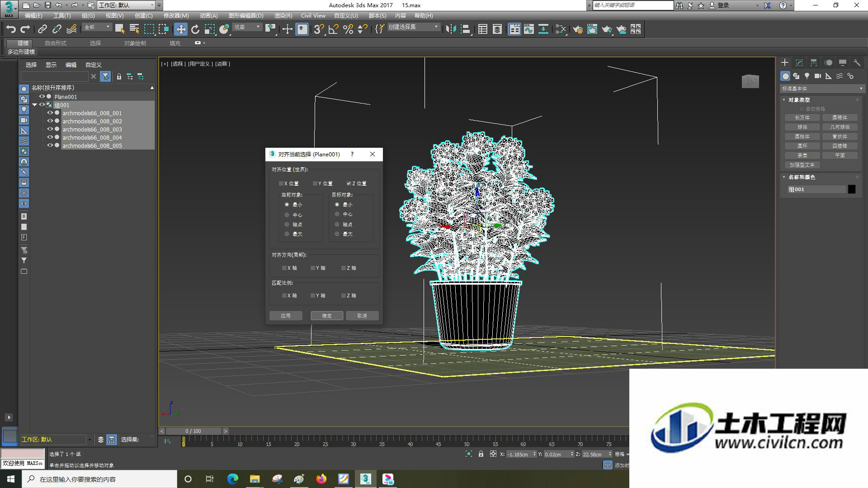Click Select and Place tool icon
The height and width of the screenshot is (488, 868).
point(224,29)
